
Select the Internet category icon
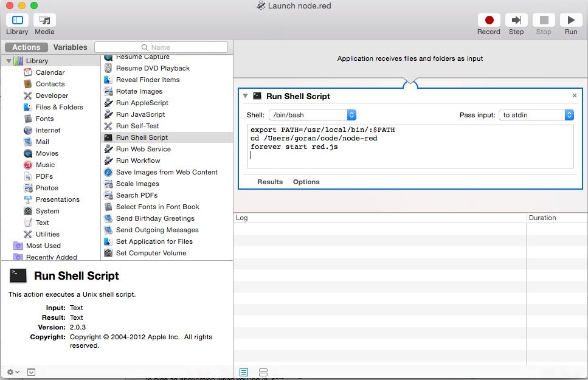click(28, 130)
